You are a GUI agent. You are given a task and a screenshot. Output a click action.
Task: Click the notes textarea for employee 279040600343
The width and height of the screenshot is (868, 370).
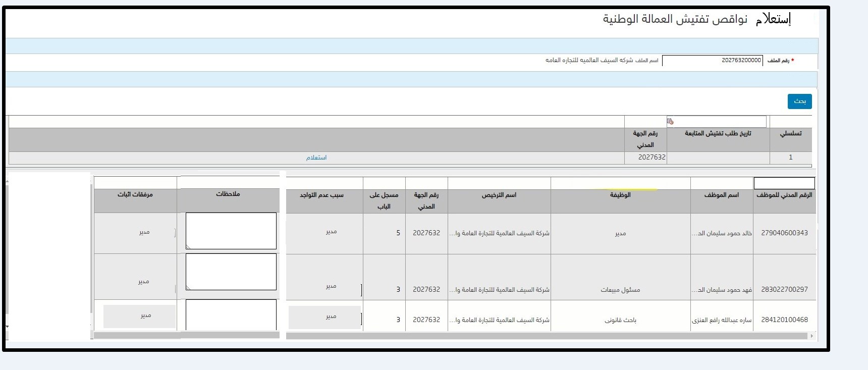pos(231,231)
